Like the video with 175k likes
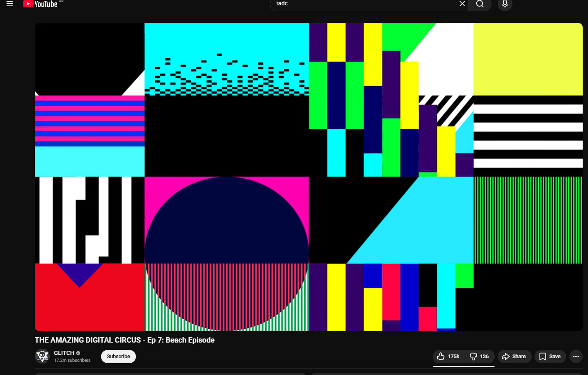Viewport: 588px width, 375px height. point(448,357)
